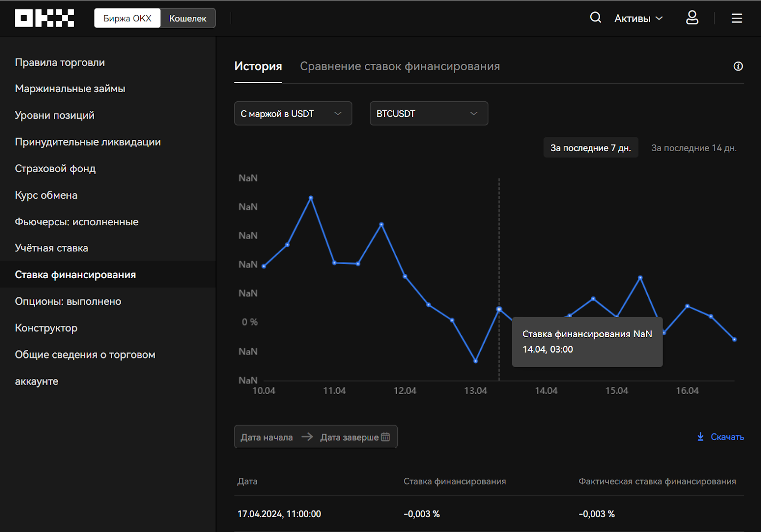The width and height of the screenshot is (761, 532).
Task: Switch to Сравнение ставок финансирования tab
Action: tap(400, 67)
